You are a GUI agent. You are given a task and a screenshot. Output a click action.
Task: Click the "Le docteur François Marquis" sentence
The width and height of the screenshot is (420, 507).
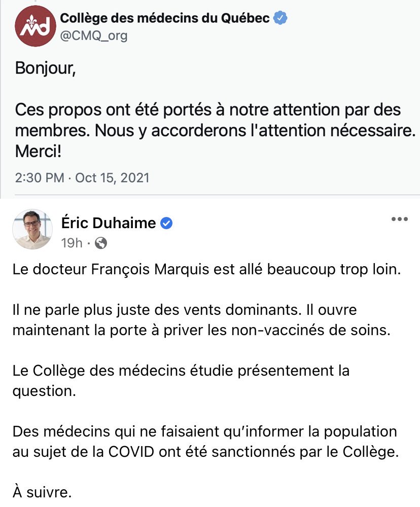pos(207,269)
